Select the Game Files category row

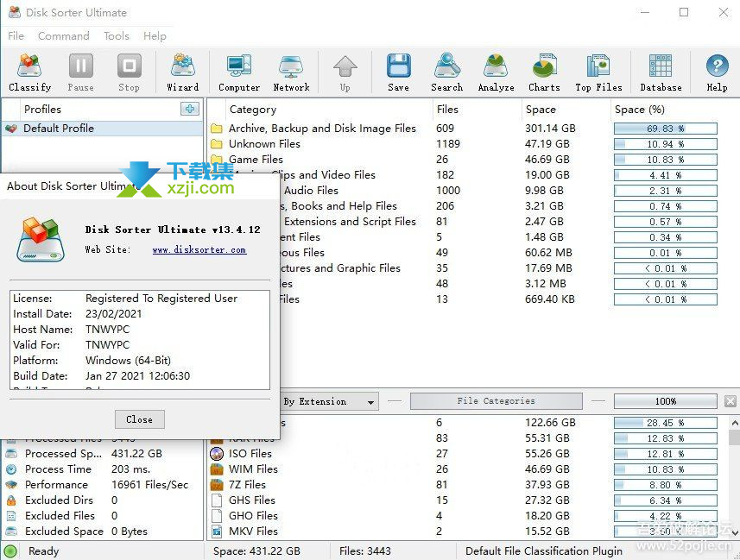465,160
